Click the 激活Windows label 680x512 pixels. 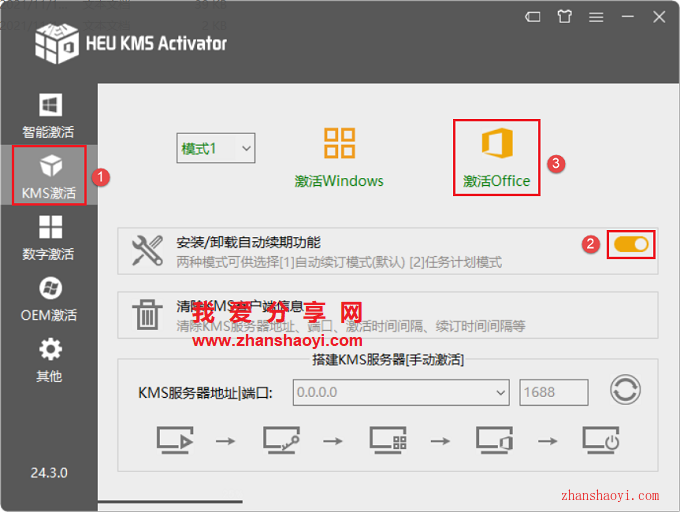[x=339, y=181]
